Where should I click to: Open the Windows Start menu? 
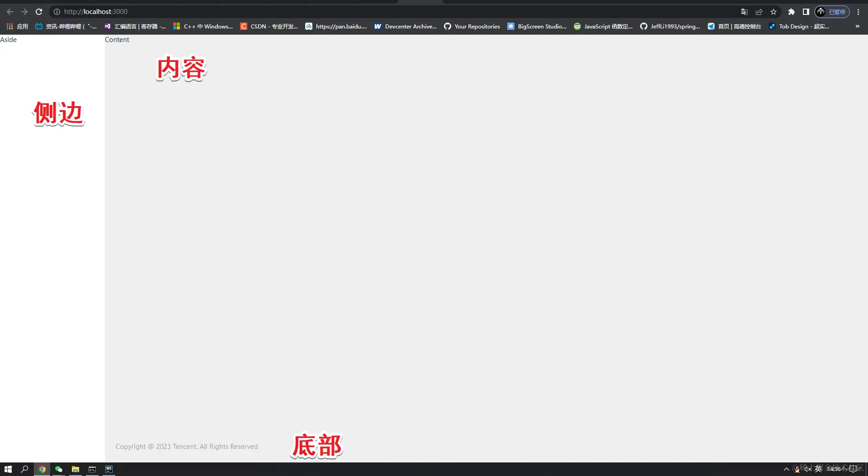[x=8, y=469]
